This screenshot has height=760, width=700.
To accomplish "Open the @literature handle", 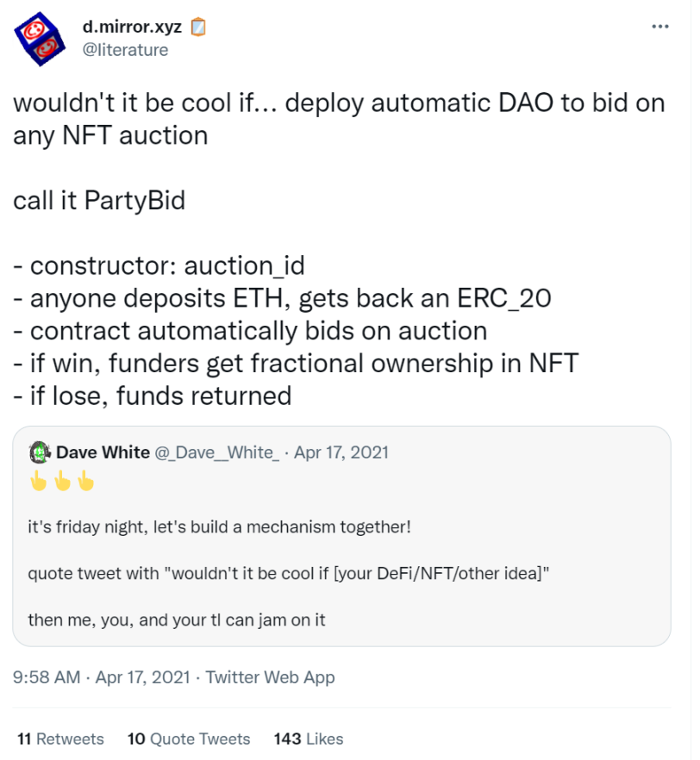I will click(125, 50).
